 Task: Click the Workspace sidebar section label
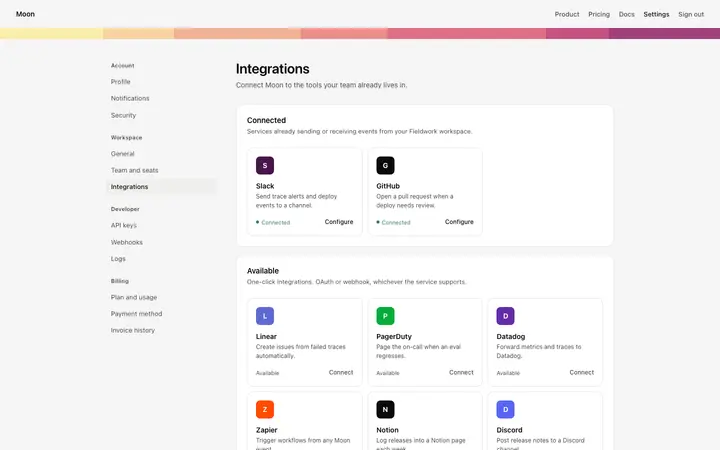click(126, 137)
